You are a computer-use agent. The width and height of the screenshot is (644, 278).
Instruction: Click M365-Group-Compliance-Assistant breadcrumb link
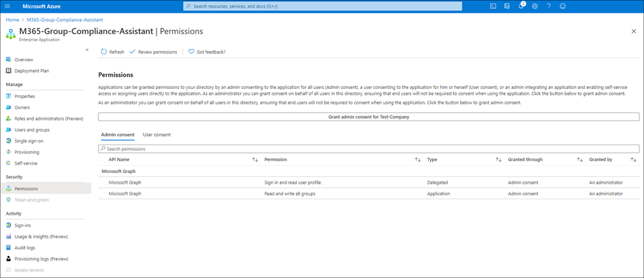click(x=64, y=20)
